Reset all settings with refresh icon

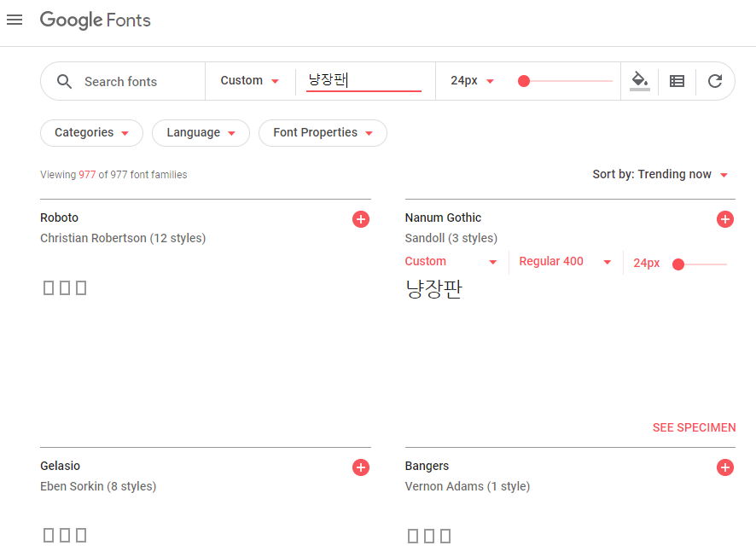(x=715, y=81)
